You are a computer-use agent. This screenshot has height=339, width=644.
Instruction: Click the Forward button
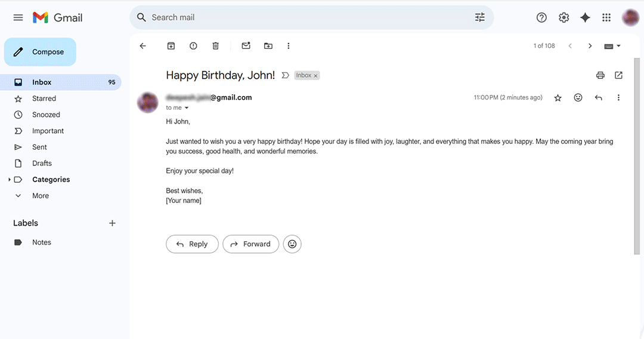point(251,244)
